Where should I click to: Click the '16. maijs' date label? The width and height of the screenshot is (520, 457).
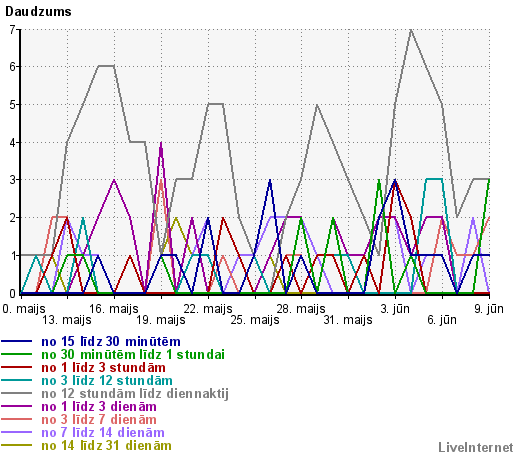tap(114, 309)
